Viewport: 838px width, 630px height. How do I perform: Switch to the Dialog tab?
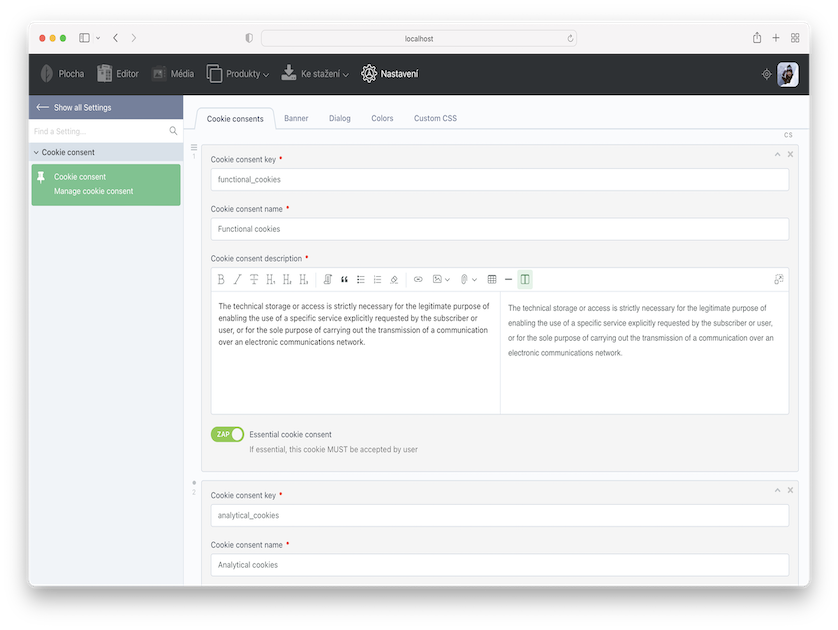340,118
